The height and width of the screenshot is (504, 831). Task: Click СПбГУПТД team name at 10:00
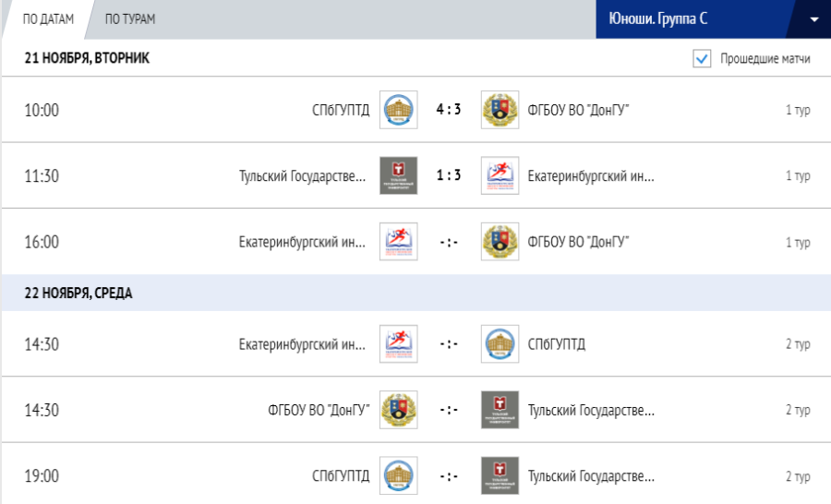(340, 110)
